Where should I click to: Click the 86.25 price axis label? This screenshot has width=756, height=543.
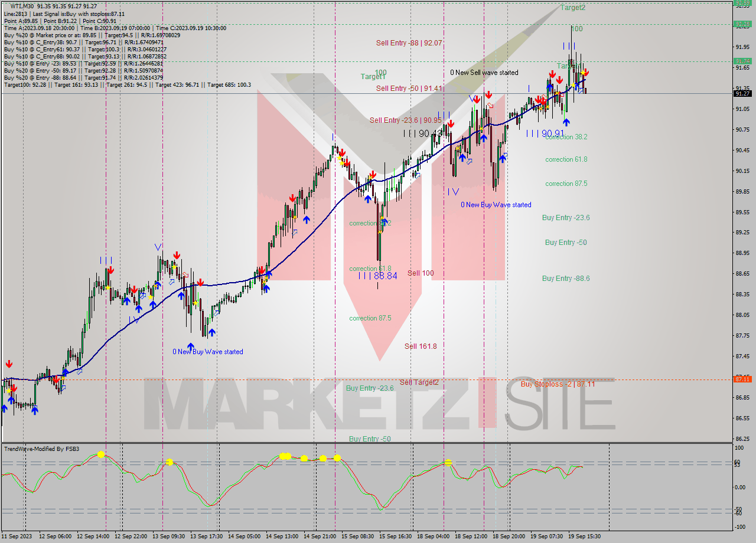click(x=743, y=439)
